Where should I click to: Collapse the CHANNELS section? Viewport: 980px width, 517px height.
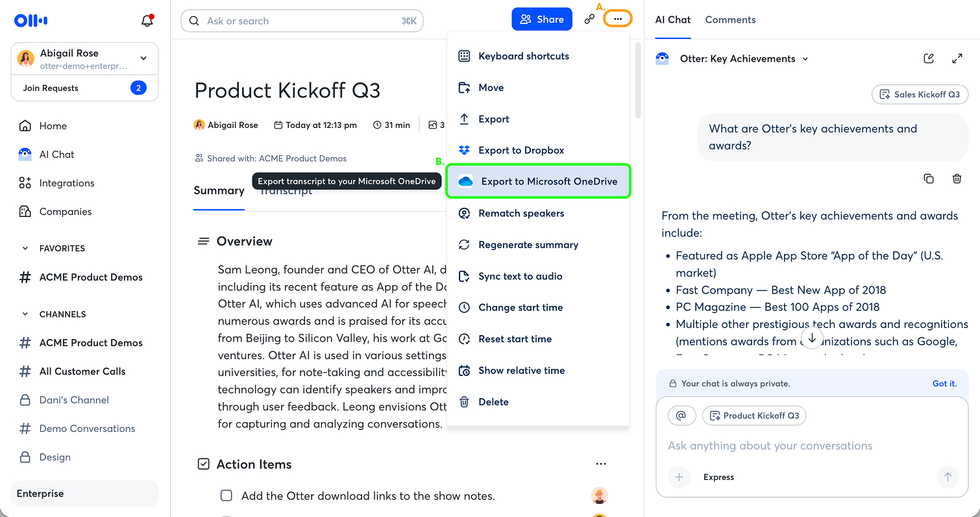[25, 314]
